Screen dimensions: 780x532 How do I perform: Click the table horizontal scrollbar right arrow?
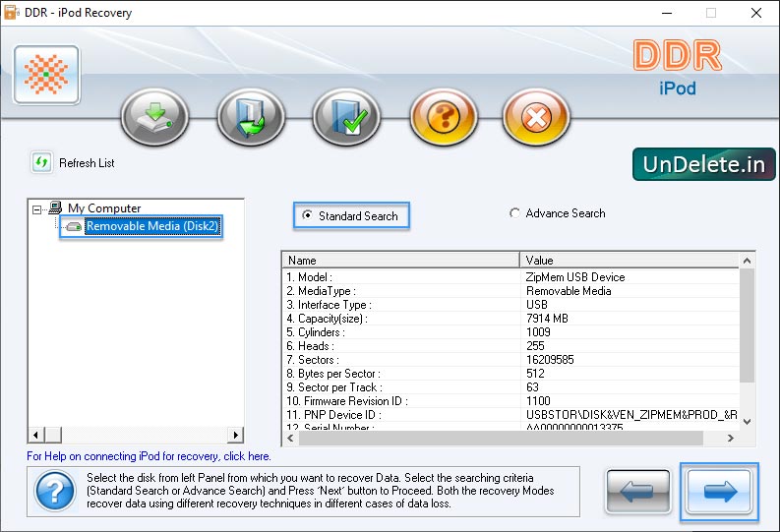[x=730, y=438]
